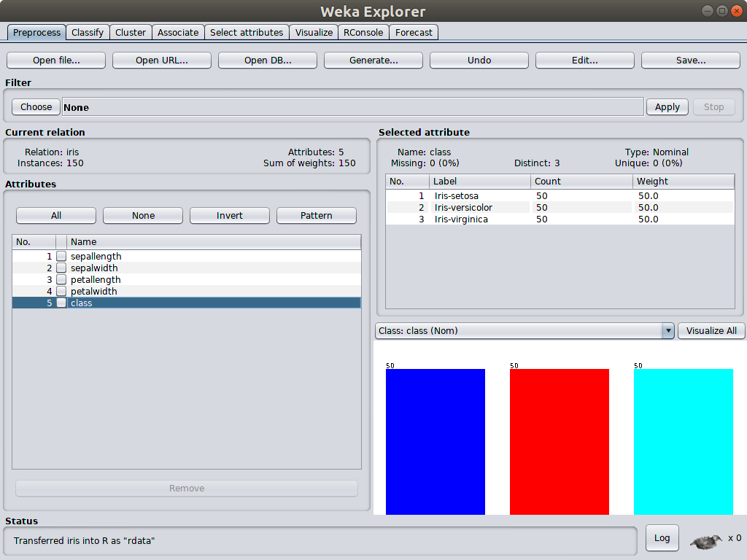Tick the sepalwidth attribute checkbox
Viewport: 747px width, 560px height.
click(x=61, y=268)
